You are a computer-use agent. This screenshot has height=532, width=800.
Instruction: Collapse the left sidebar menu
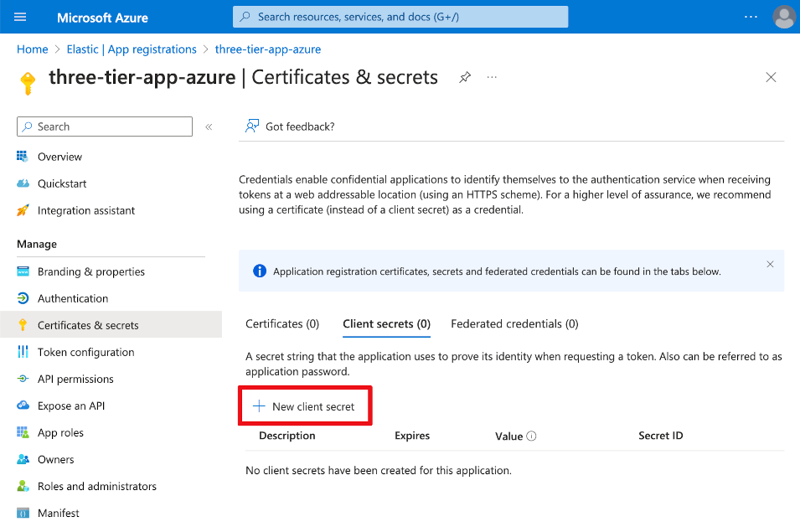[x=209, y=127]
